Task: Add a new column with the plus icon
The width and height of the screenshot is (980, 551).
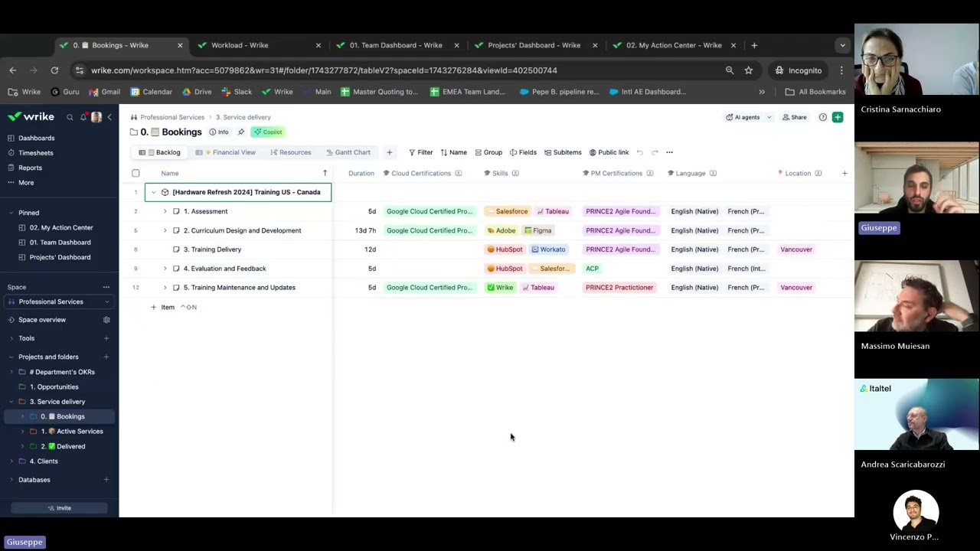Action: tap(844, 173)
